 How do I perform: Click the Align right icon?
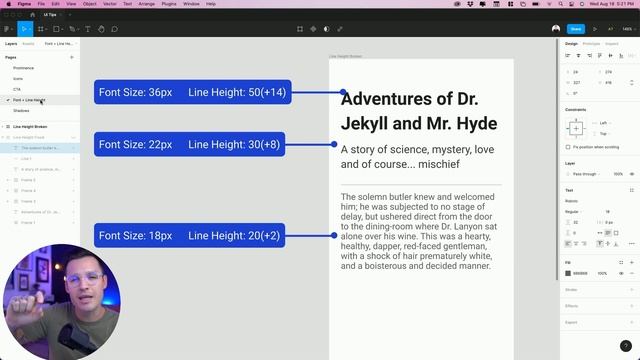coord(589,56)
